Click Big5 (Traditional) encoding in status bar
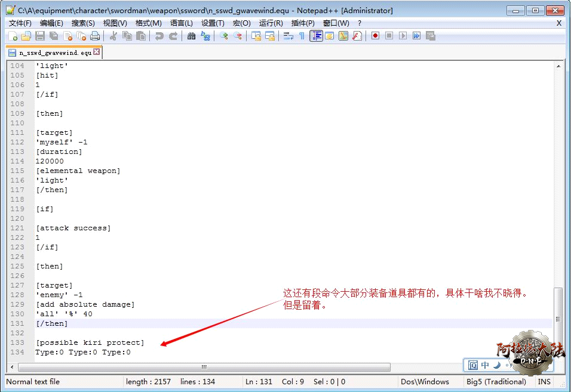This screenshot has width=571, height=392. [496, 382]
